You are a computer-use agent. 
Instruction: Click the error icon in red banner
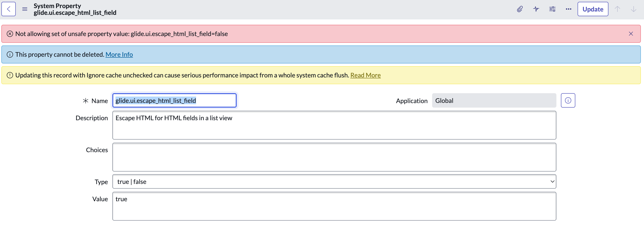10,34
